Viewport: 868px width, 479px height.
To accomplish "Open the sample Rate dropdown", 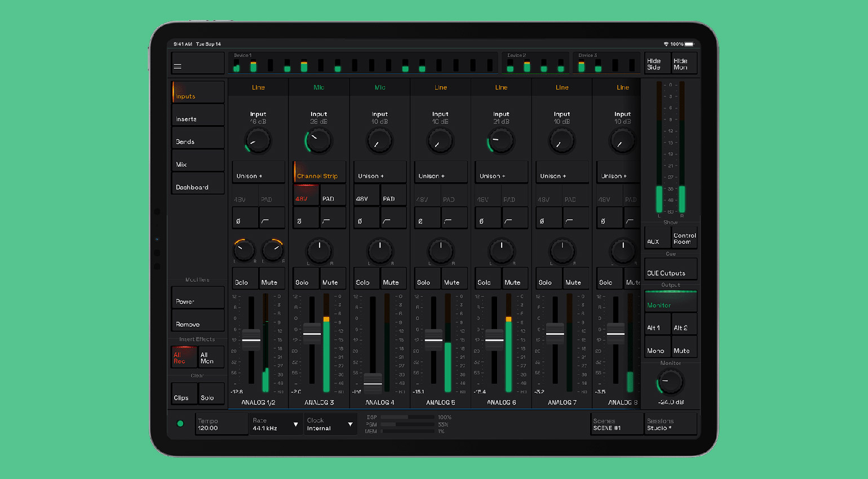I will 276,424.
